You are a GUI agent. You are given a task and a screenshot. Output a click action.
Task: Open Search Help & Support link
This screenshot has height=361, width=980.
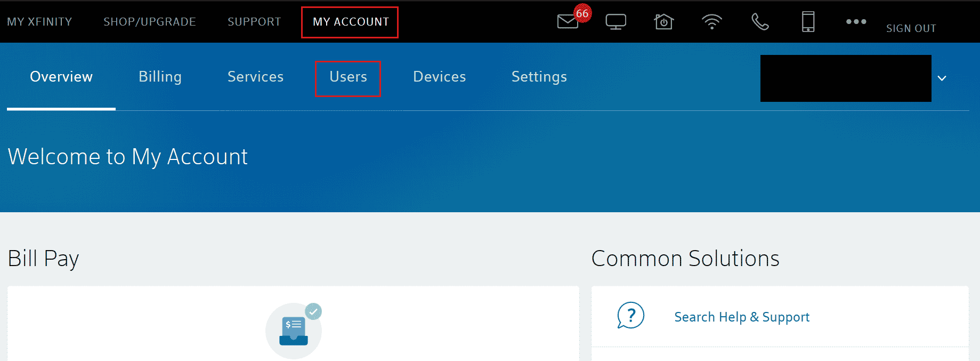(x=741, y=317)
